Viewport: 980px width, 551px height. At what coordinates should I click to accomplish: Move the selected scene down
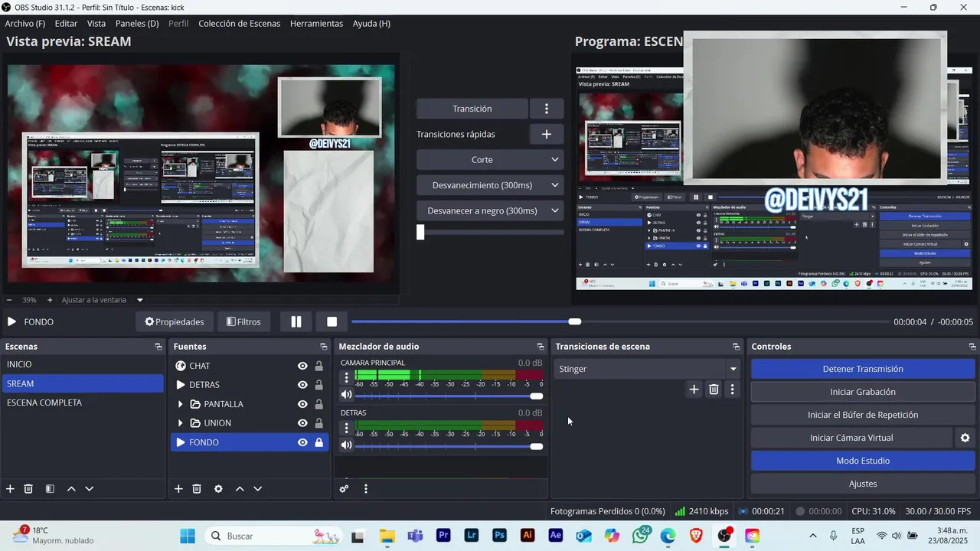90,489
